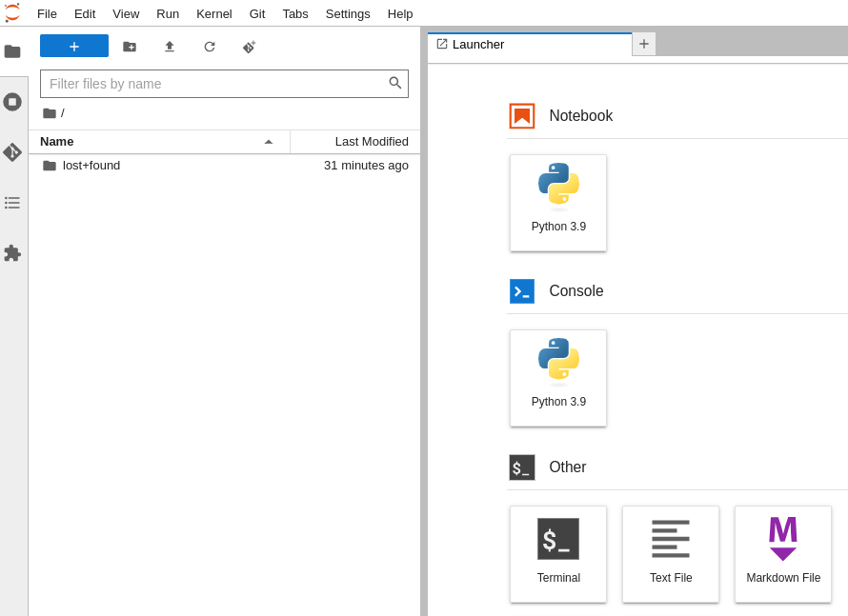Open the Git sidebar panel
The width and height of the screenshot is (848, 616).
[x=12, y=152]
